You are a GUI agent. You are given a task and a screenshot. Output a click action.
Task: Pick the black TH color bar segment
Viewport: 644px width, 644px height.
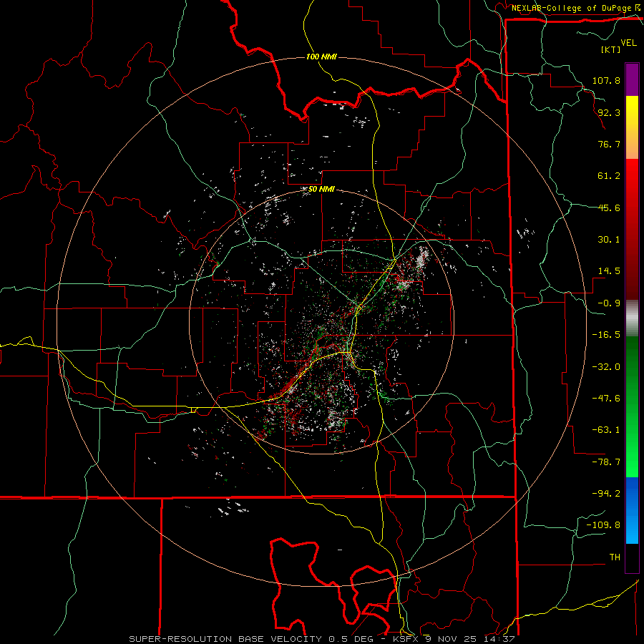632,558
